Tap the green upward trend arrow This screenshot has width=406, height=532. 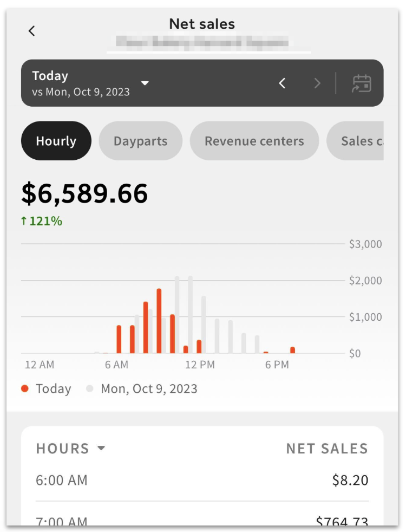(24, 221)
